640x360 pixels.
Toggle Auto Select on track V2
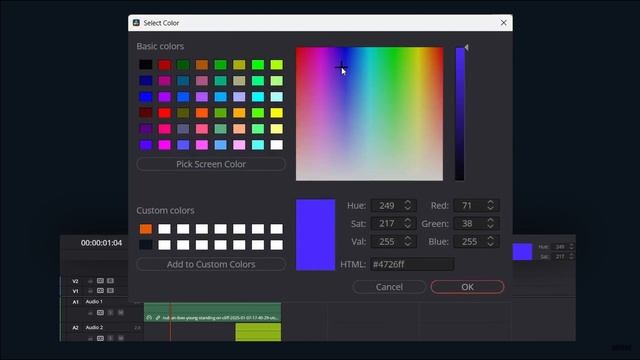point(100,281)
